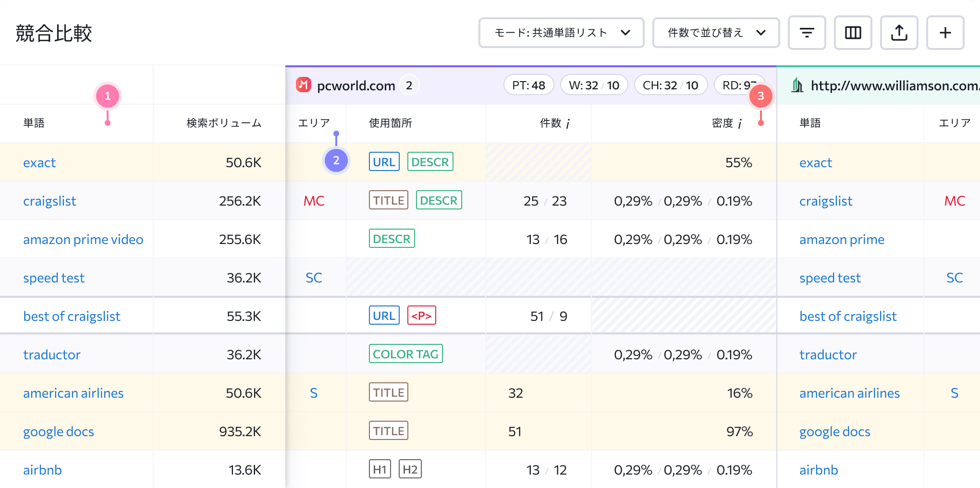Open the 'amazon prime video' keyword link
The height and width of the screenshot is (488, 980).
83,239
